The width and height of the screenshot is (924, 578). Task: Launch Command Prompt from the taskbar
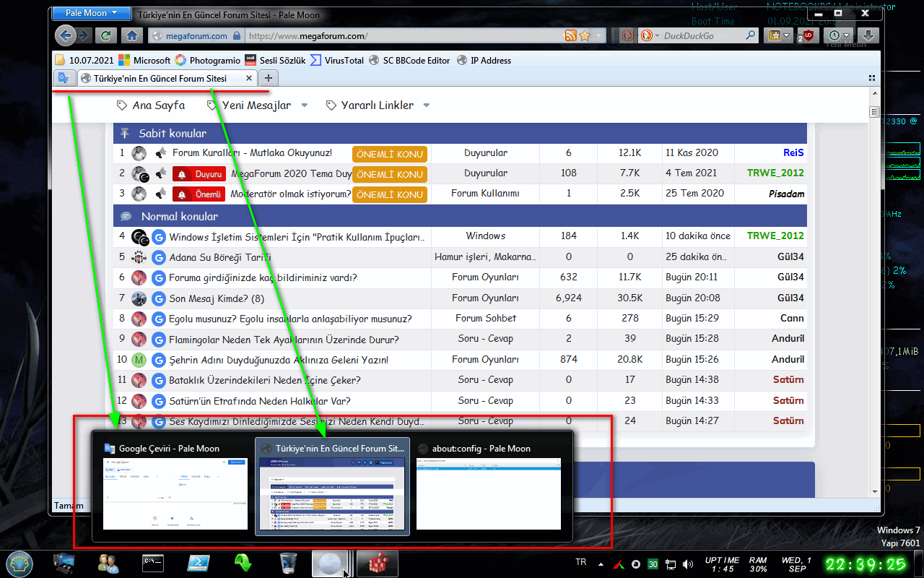point(153,564)
